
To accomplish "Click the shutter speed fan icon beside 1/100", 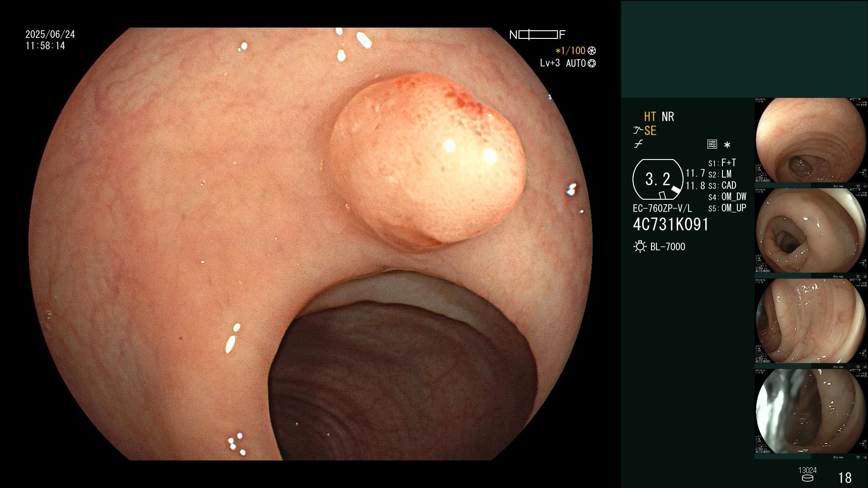I will [x=592, y=51].
